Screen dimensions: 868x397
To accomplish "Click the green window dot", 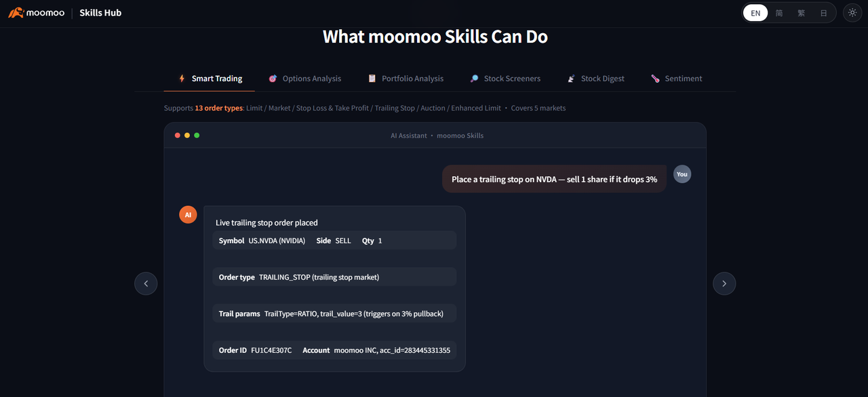I will (x=197, y=135).
